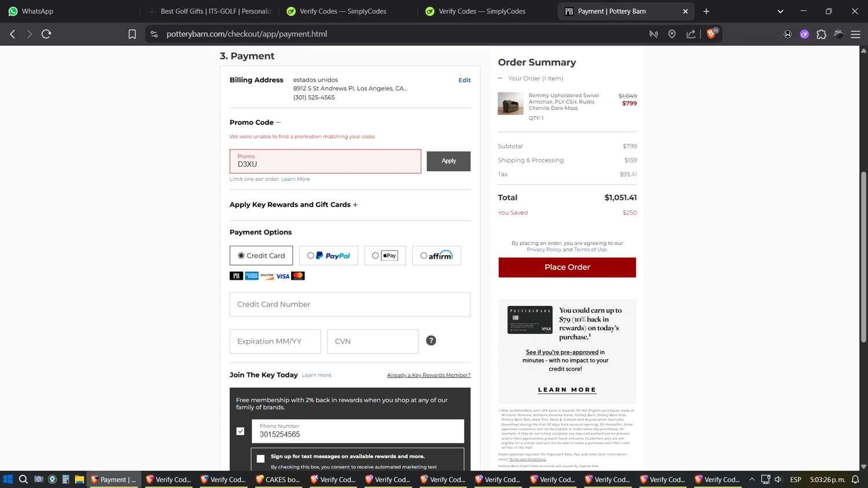The width and height of the screenshot is (868, 488).
Task: Click the Payment taskbar window button
Action: pyautogui.click(x=113, y=479)
